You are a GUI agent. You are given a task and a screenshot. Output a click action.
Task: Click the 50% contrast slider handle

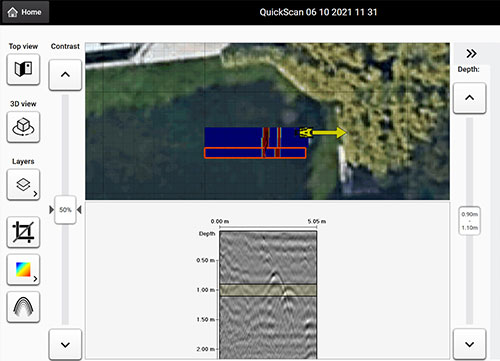click(65, 210)
